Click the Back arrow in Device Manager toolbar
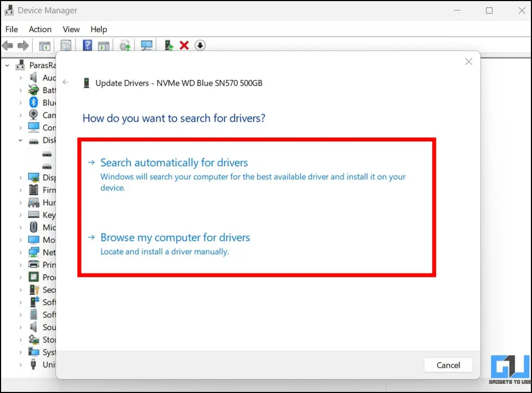 point(8,45)
